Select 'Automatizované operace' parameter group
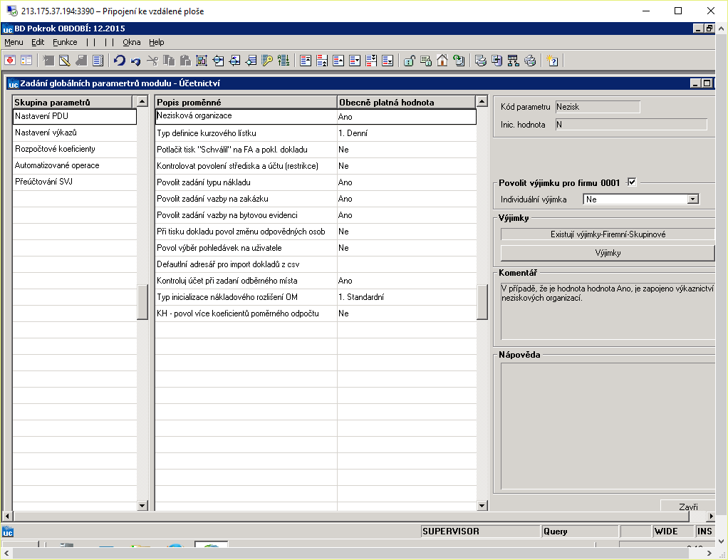 (x=74, y=165)
